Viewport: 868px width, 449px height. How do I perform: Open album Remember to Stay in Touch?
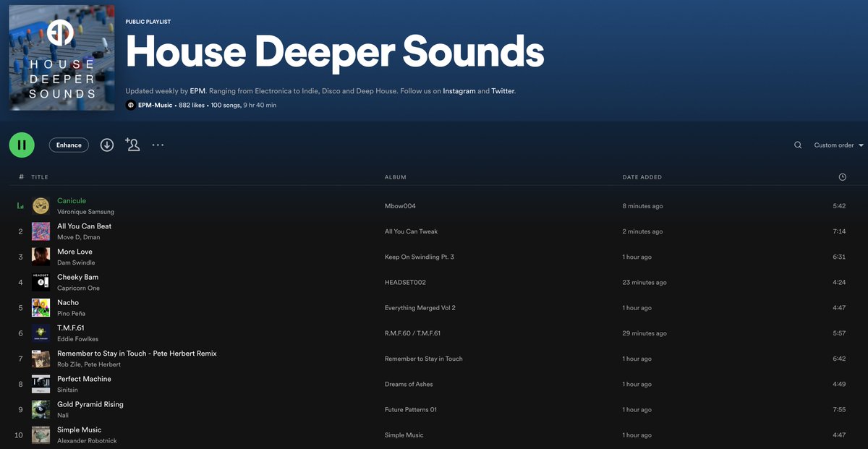(424, 359)
